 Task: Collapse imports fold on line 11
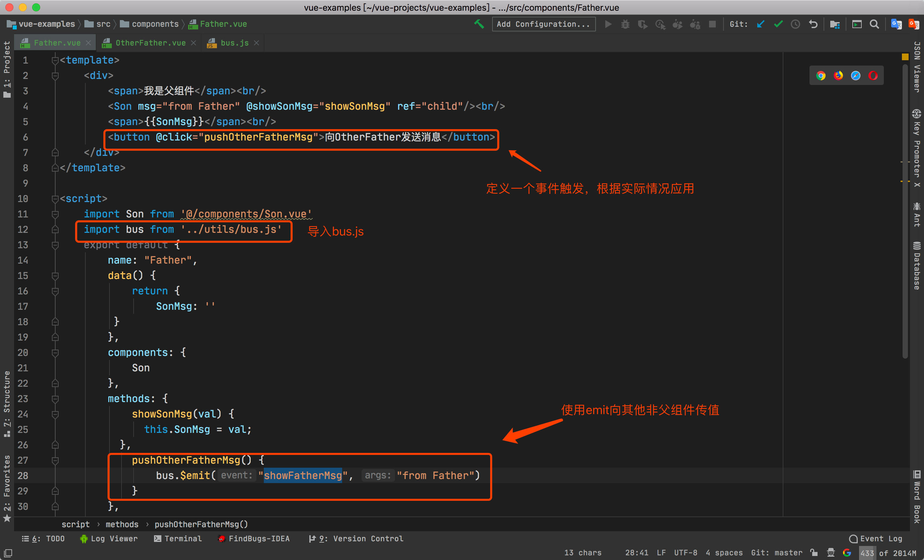pos(55,214)
